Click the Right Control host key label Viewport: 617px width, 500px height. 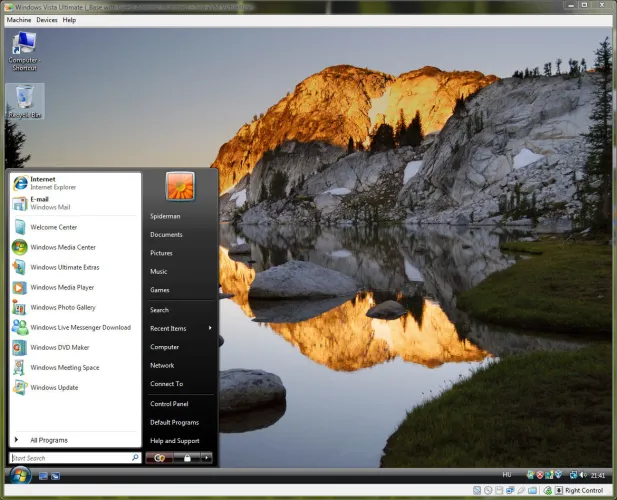point(584,491)
